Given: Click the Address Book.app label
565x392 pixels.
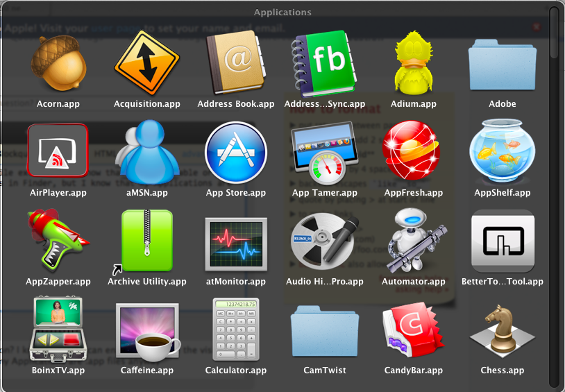Looking at the screenshot, I should (x=236, y=104).
